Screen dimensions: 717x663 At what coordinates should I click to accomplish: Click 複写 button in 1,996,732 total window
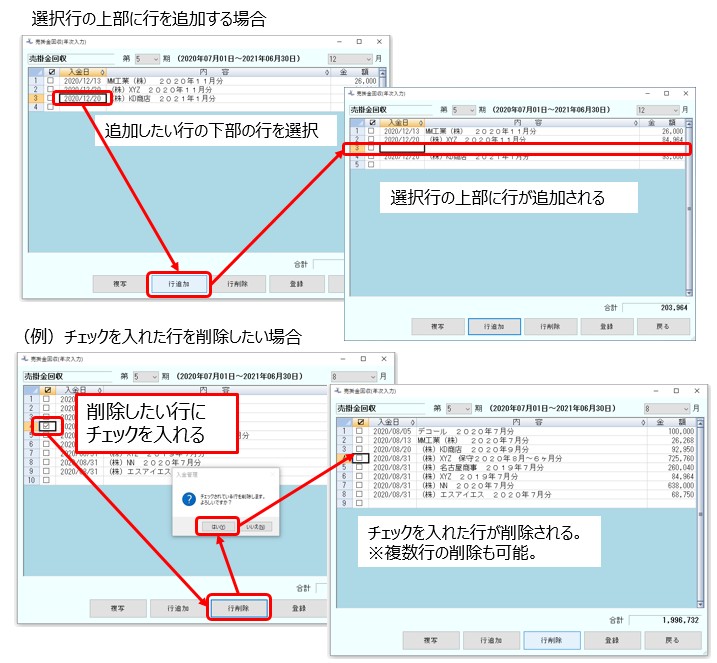pyautogui.click(x=431, y=641)
